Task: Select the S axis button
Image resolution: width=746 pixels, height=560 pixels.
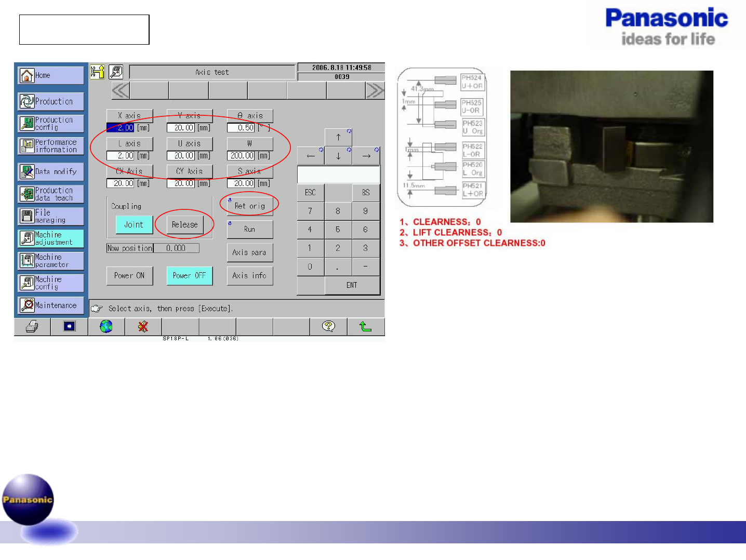Action: click(x=250, y=171)
